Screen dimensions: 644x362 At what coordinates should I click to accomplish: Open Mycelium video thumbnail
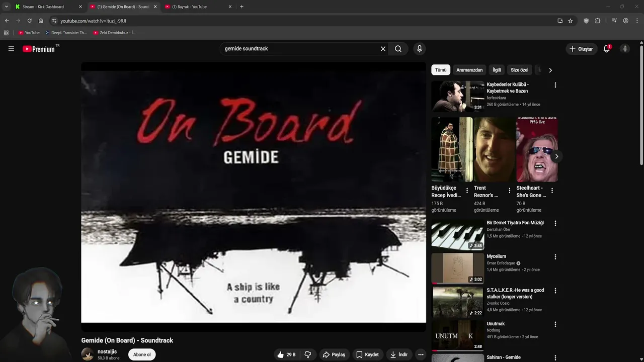tap(457, 268)
